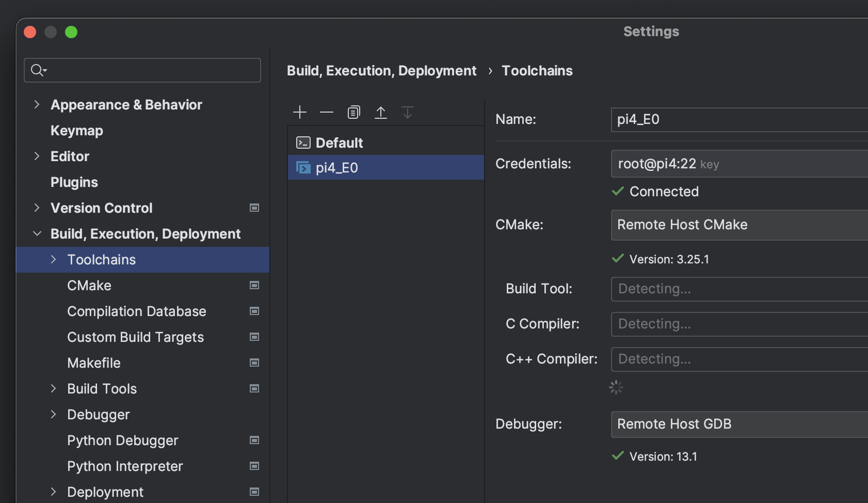Click the search magnifier icon
The width and height of the screenshot is (868, 503).
point(38,70)
